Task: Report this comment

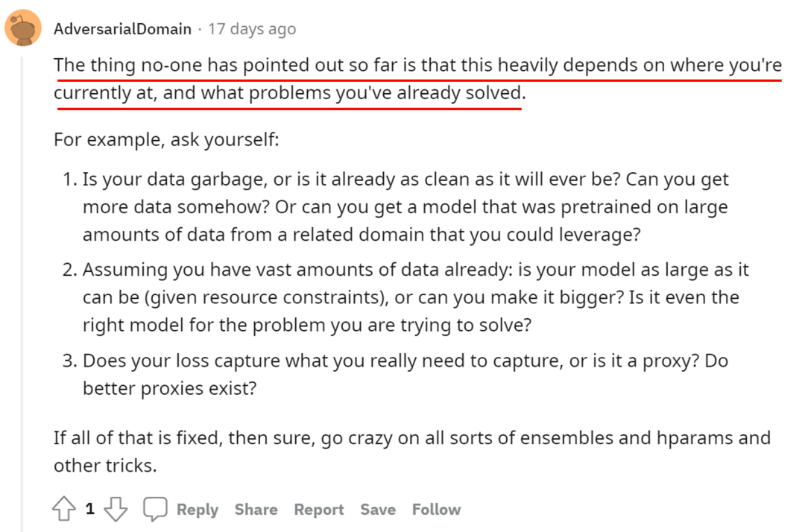Action: click(x=318, y=510)
